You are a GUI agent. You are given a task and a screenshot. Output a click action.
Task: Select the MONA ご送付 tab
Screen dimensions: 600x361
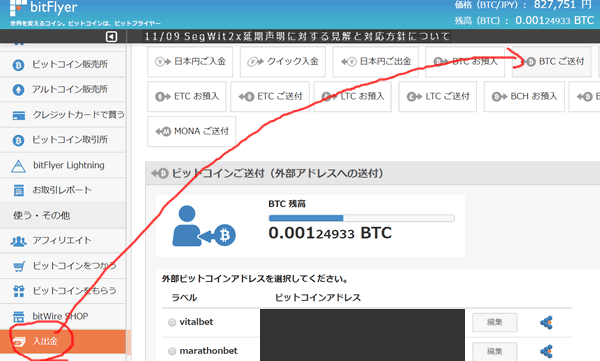tap(191, 132)
